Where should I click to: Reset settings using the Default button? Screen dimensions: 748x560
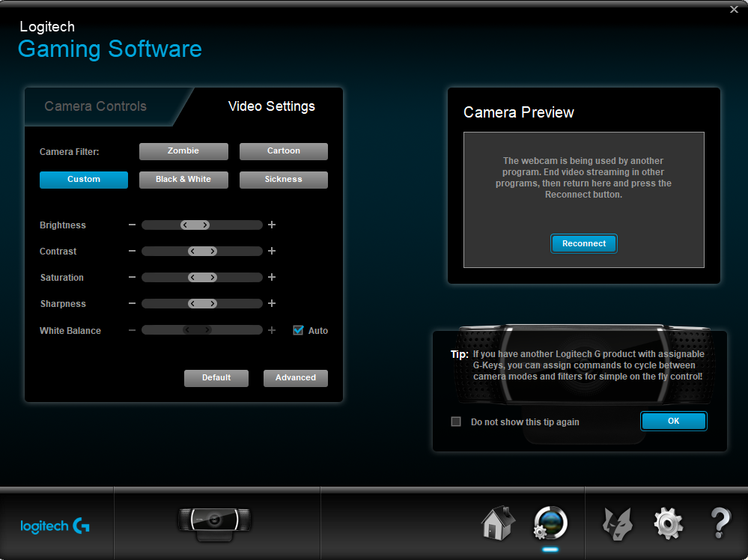point(216,378)
